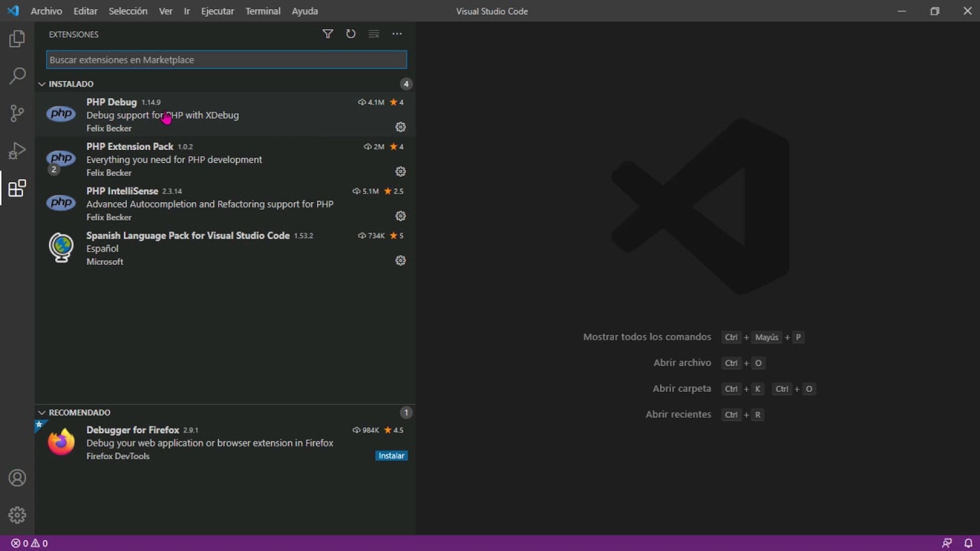Click the feedback icon in status bar

click(947, 543)
